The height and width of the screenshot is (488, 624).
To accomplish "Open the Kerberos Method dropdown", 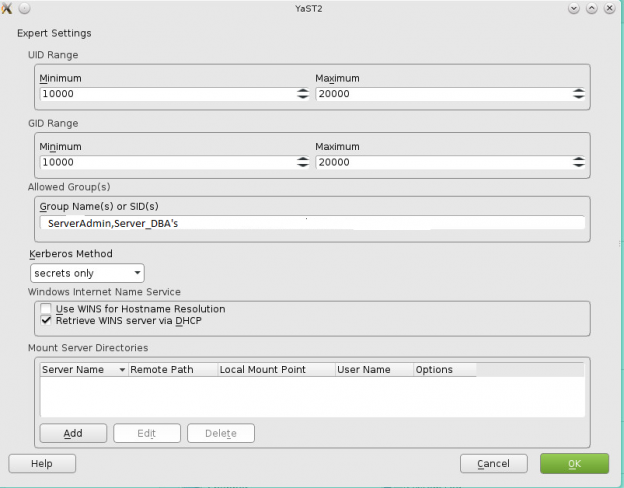I will (x=87, y=272).
